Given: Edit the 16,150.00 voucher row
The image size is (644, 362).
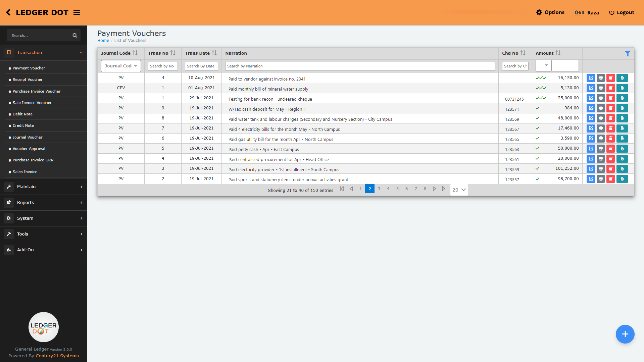Looking at the screenshot, I should point(591,78).
